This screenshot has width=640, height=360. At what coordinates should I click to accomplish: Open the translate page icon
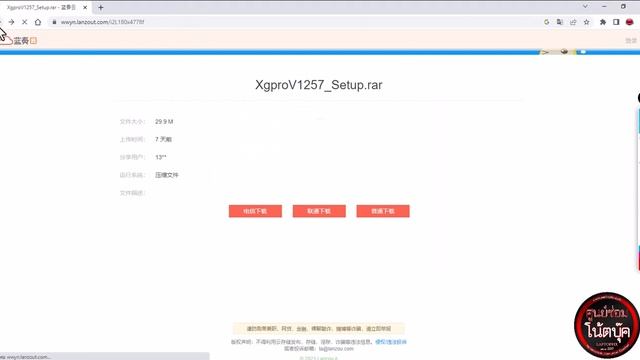pos(560,22)
